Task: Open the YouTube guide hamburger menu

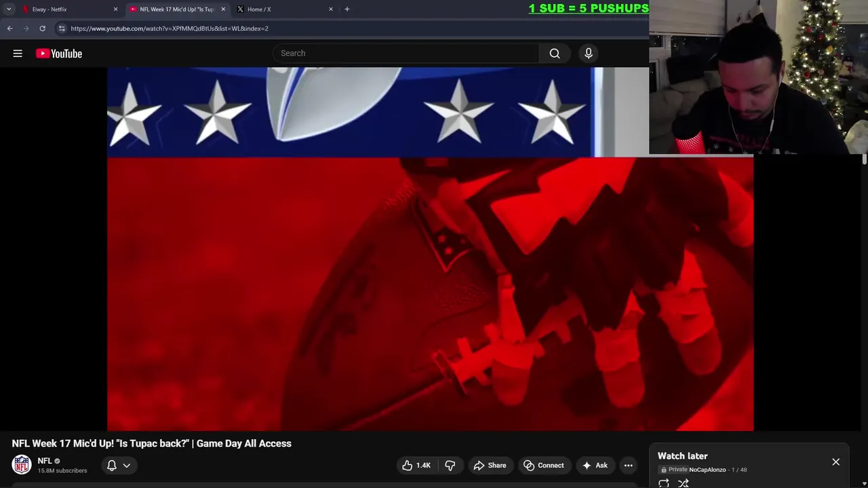Action: 18,54
